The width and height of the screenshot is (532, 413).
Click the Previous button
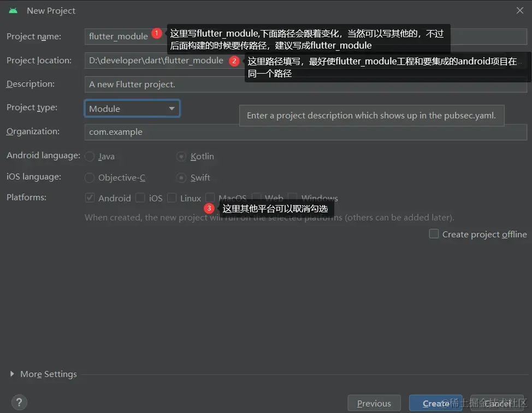point(374,403)
